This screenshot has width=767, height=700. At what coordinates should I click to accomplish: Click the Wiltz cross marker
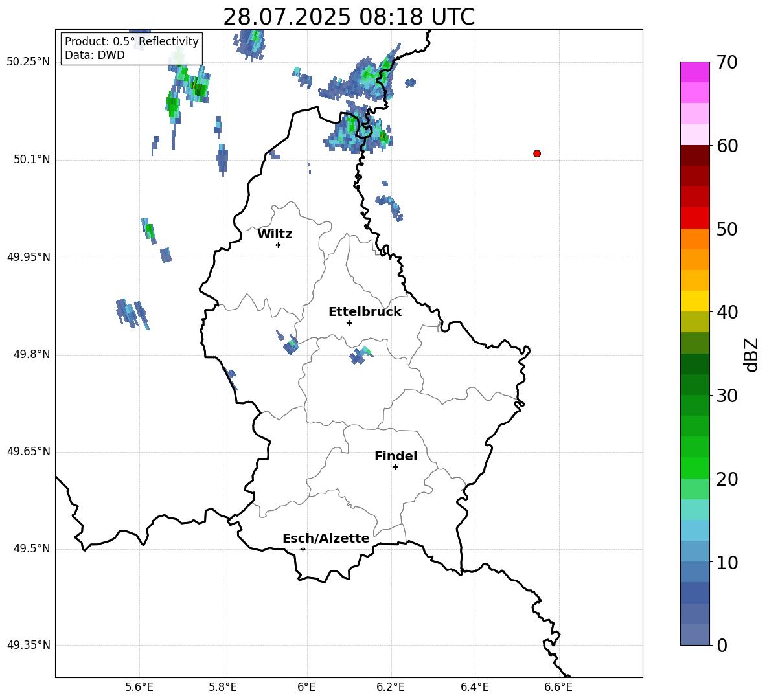(279, 245)
